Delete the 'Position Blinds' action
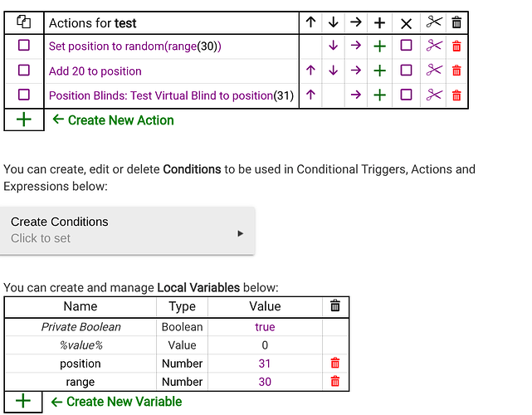 (x=456, y=95)
